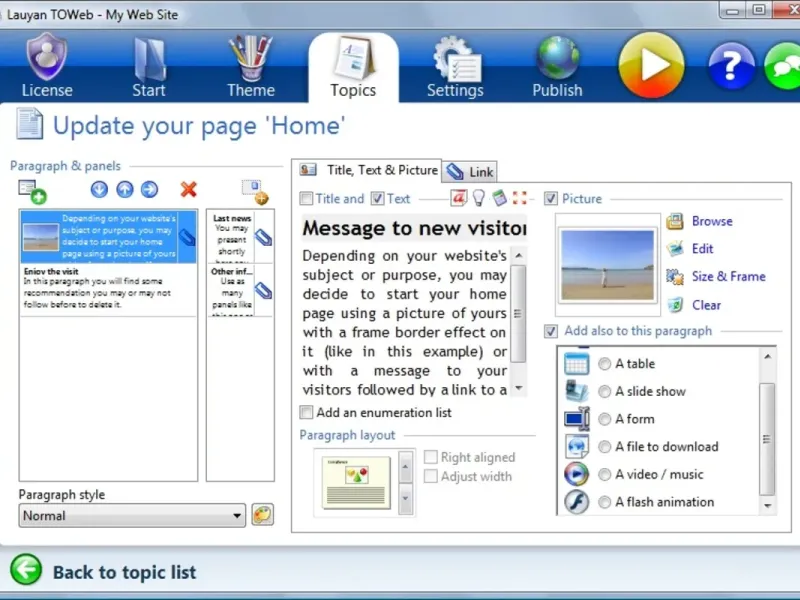Select the A table radio button
The image size is (800, 600).
point(605,364)
